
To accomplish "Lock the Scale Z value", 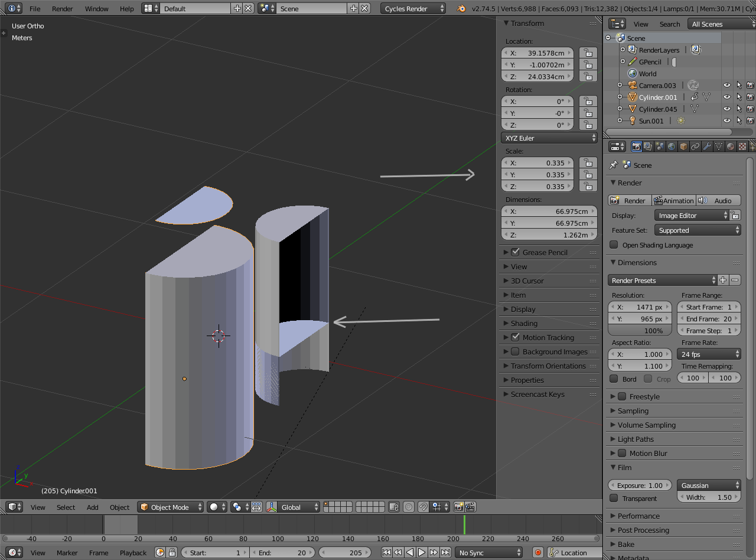I will pos(587,187).
